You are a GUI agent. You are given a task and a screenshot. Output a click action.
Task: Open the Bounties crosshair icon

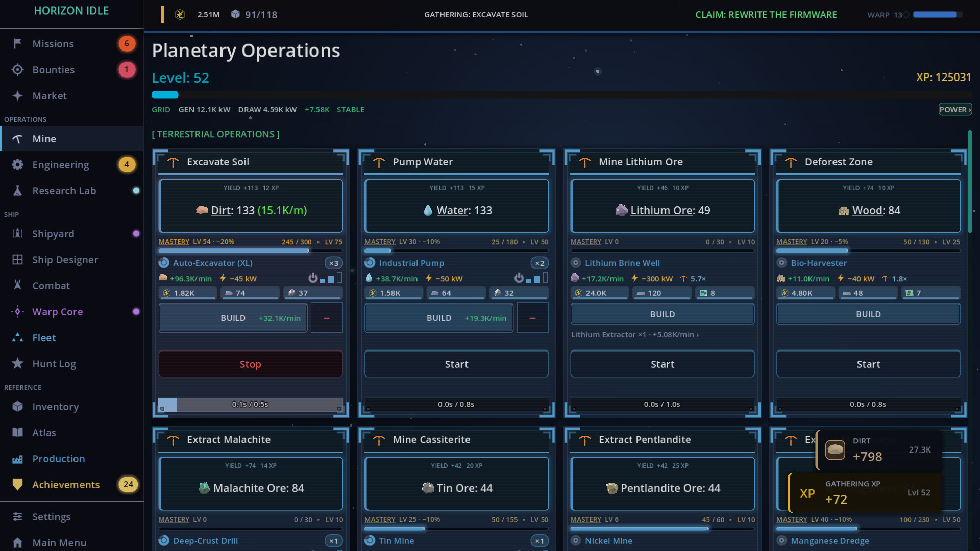[x=17, y=70]
